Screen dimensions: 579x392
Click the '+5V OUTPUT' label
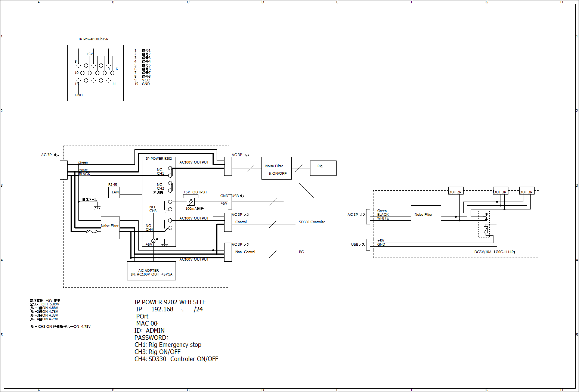tap(195, 192)
